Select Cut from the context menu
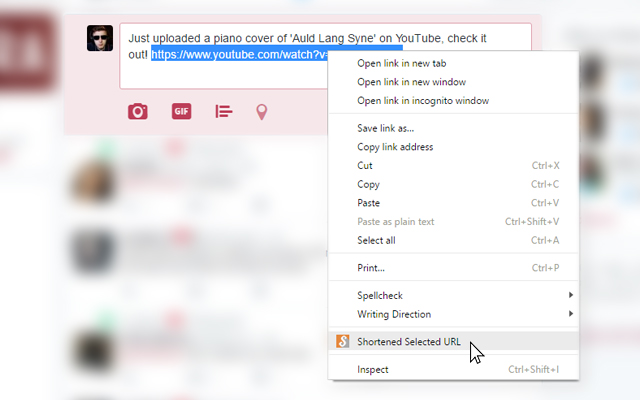640x400 pixels. click(x=453, y=166)
